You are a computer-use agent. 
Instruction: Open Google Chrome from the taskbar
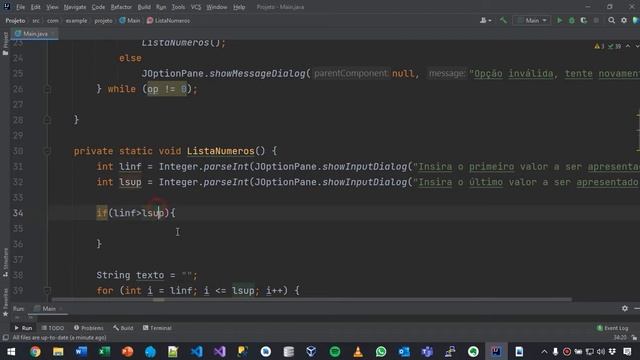[35, 351]
